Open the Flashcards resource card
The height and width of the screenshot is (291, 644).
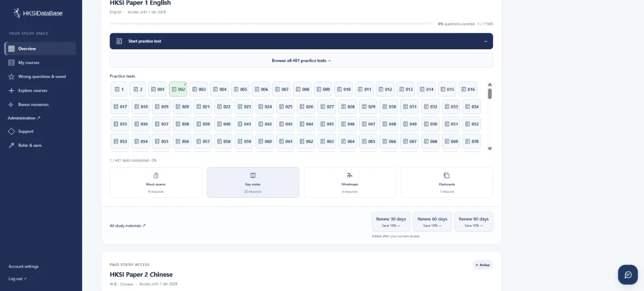(447, 182)
